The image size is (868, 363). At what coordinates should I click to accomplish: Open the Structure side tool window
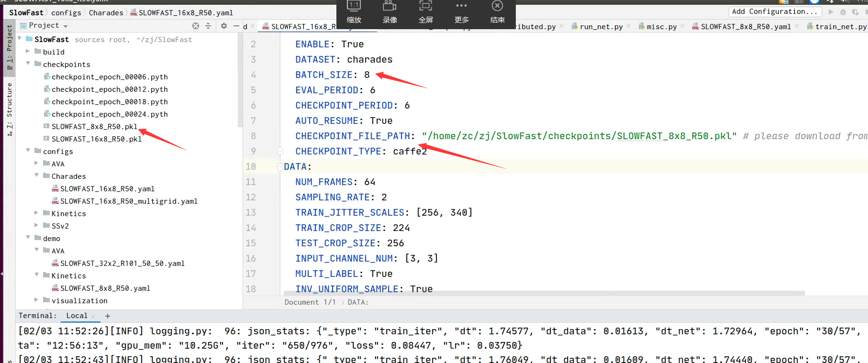[x=9, y=109]
